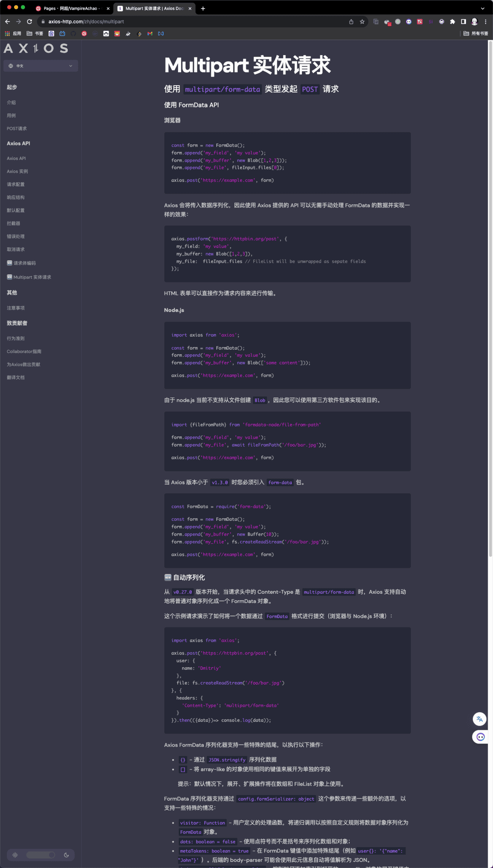493x868 pixels.
Task: Open the Chrome three-dot menu
Action: [x=485, y=22]
